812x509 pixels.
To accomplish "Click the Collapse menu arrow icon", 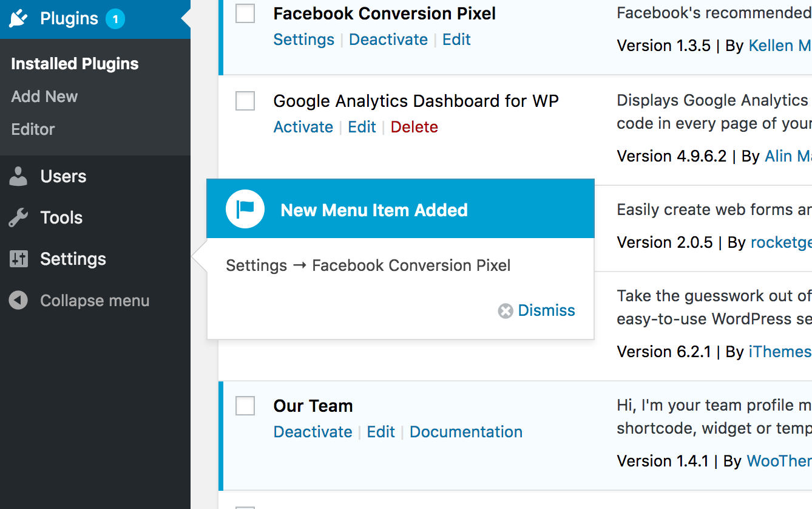I will coord(19,300).
